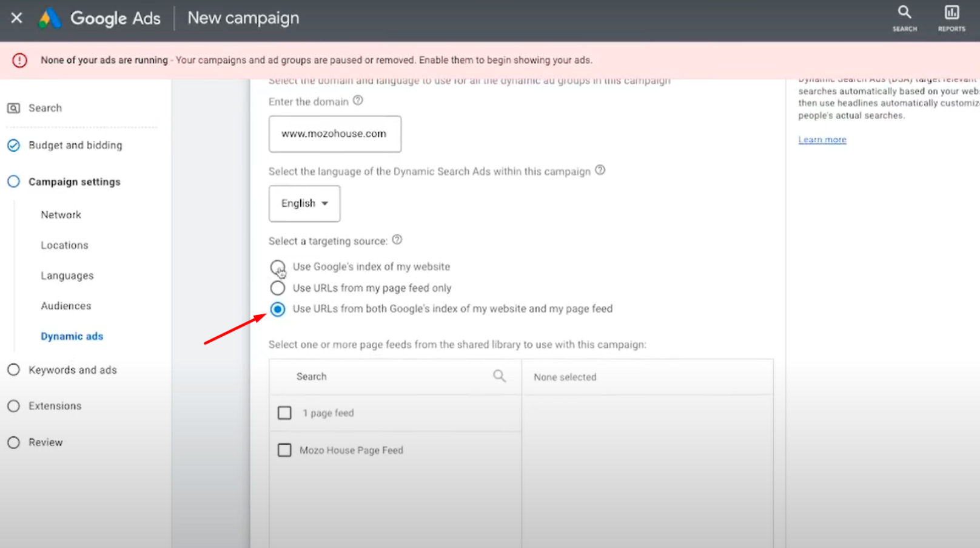Open the English language dropdown
The height and width of the screenshot is (548, 980).
[304, 203]
